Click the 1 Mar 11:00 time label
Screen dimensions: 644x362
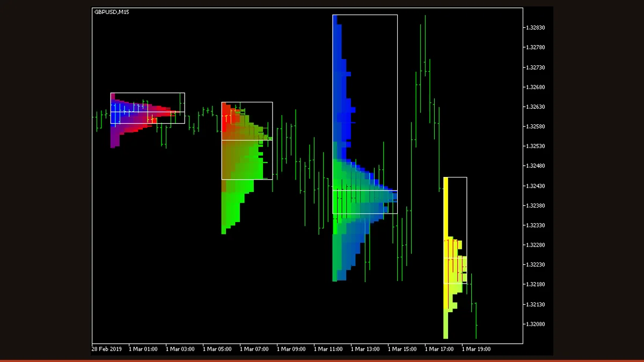(328, 349)
